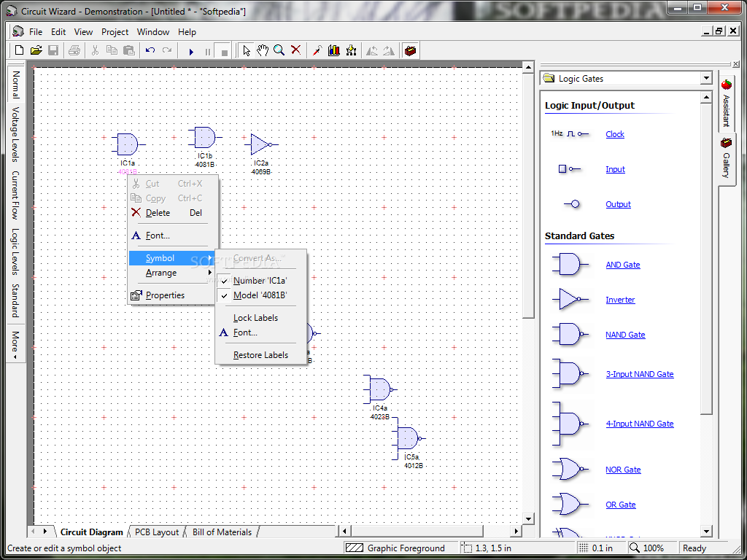
Task: Click the Print icon in toolbar
Action: [74, 50]
